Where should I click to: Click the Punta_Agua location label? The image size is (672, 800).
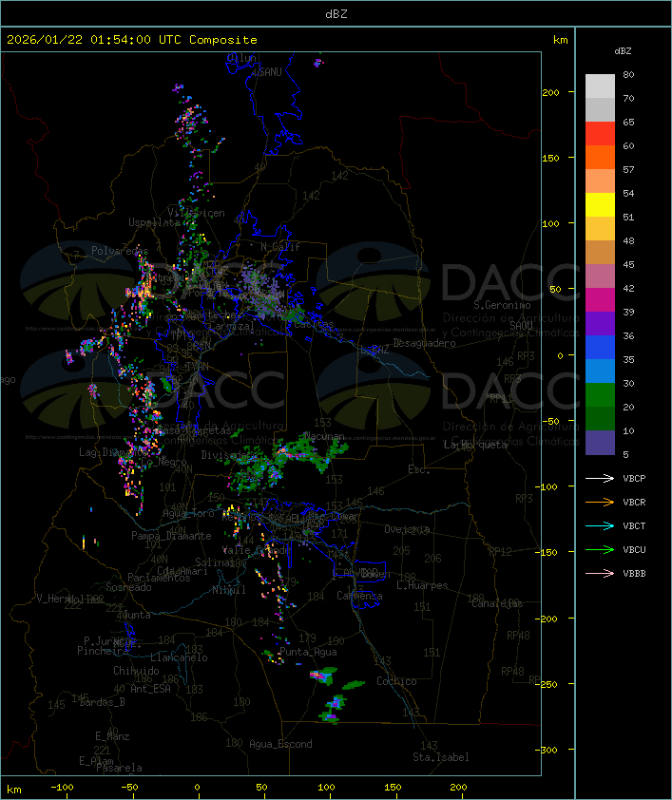pyautogui.click(x=310, y=652)
